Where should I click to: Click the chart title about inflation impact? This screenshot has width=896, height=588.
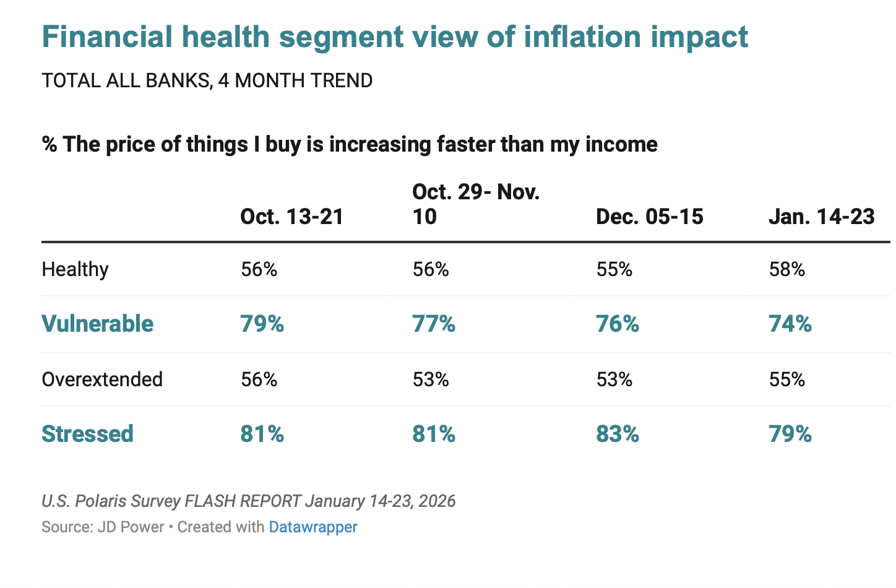[x=395, y=37]
